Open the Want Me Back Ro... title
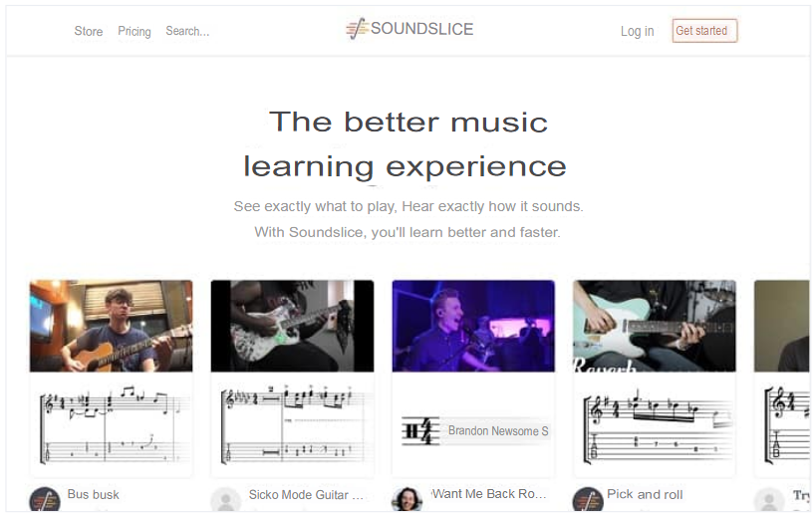The image size is (812, 514). [x=489, y=494]
